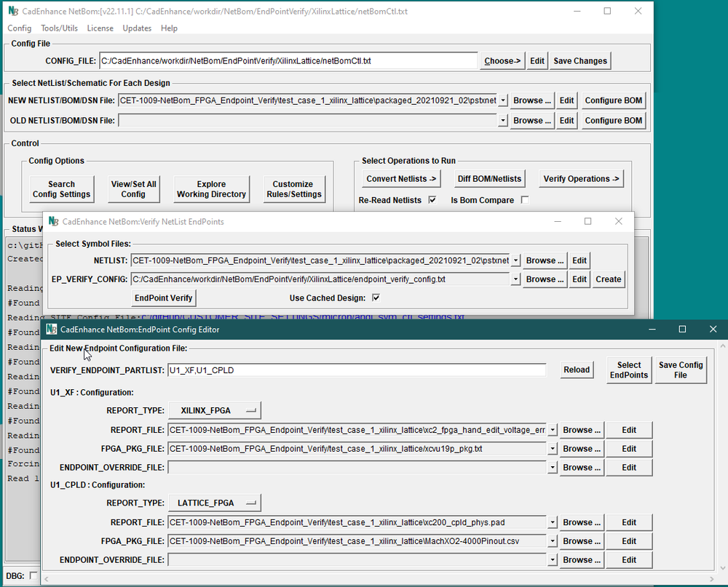Open the Config menu
The height and width of the screenshot is (587, 728).
20,28
